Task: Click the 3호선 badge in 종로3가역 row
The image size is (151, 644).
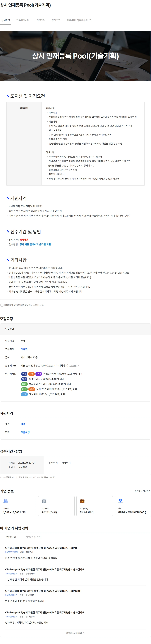Action: tap(31, 374)
